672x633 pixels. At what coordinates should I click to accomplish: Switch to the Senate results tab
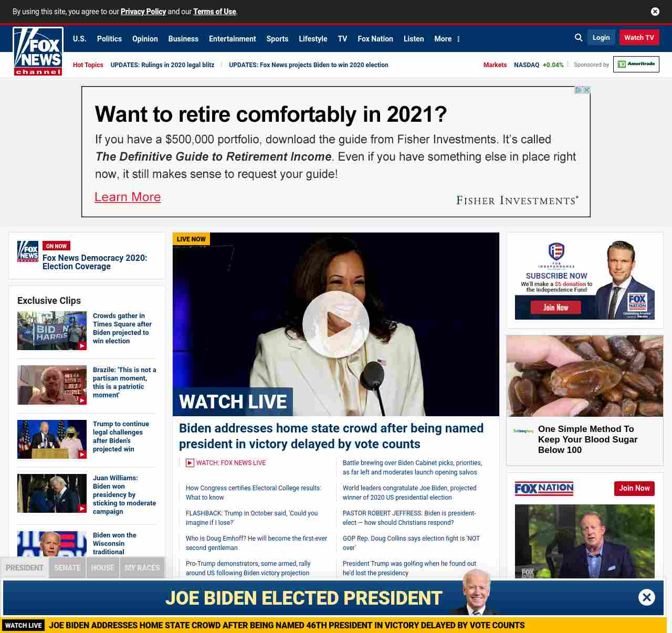(x=67, y=568)
